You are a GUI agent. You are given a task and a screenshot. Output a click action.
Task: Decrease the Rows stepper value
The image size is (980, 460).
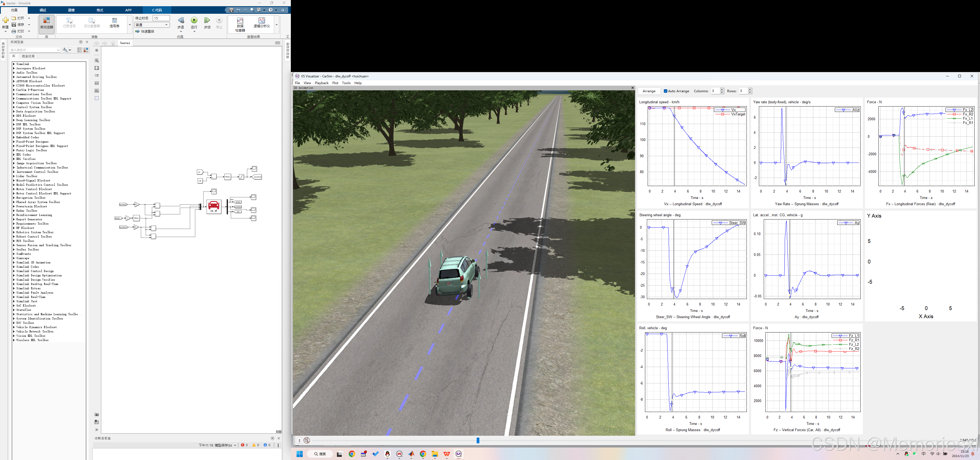[750, 92]
